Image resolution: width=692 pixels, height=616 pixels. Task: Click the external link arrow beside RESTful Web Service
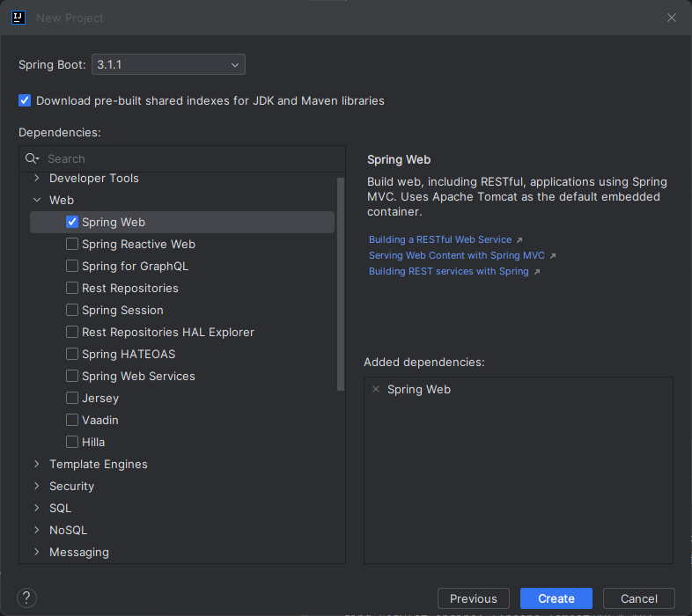[x=519, y=240]
